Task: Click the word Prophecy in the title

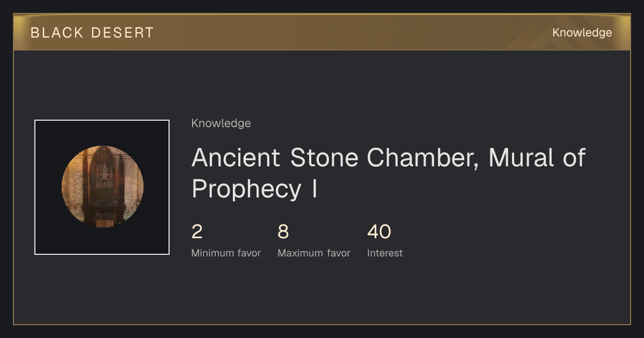Action: click(246, 189)
